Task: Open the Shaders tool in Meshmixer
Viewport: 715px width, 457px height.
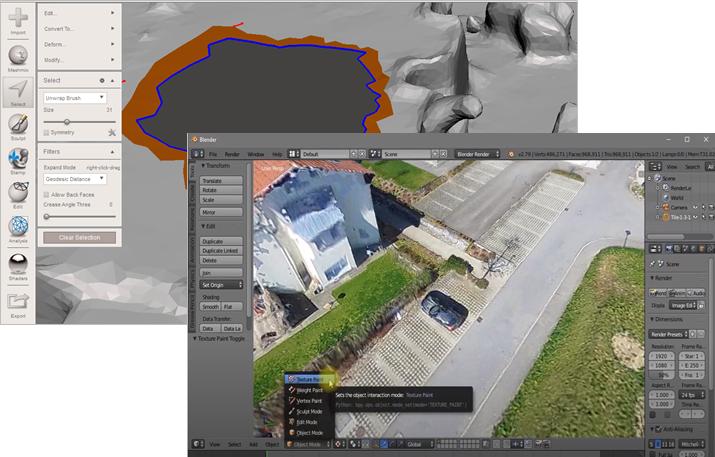Action: pos(18,266)
